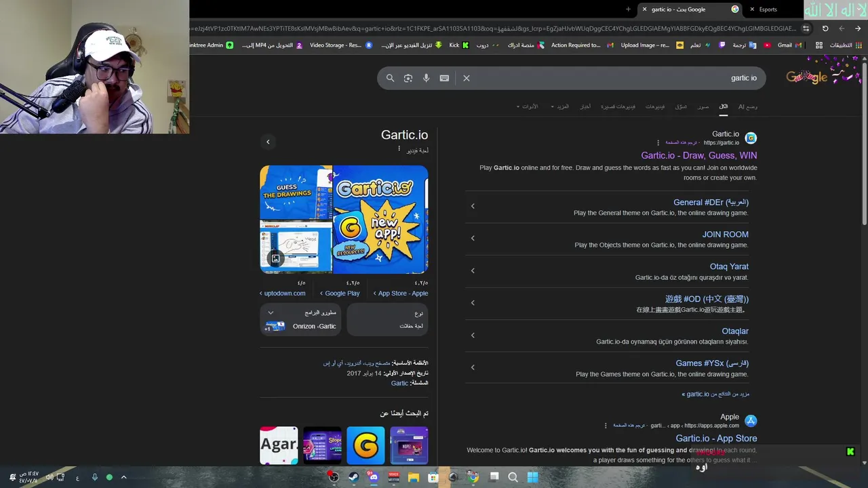Open File Explorer from the taskbar
The image size is (868, 488).
pos(413,477)
